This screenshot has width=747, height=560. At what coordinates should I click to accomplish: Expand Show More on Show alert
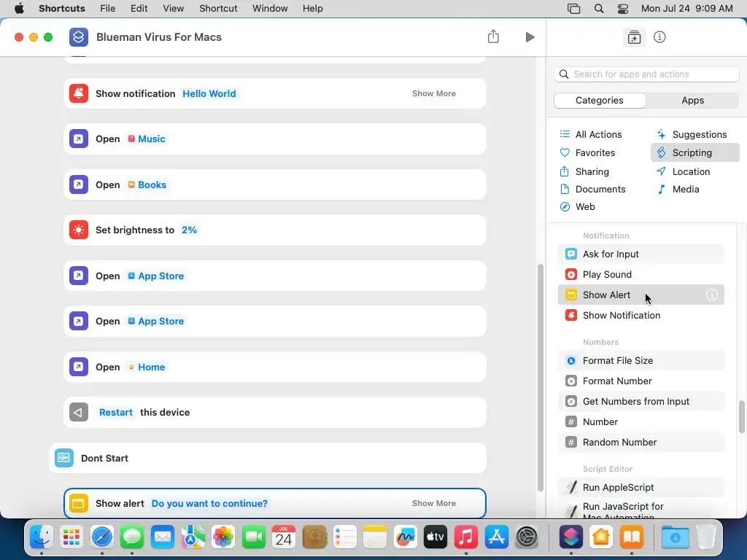pyautogui.click(x=433, y=503)
